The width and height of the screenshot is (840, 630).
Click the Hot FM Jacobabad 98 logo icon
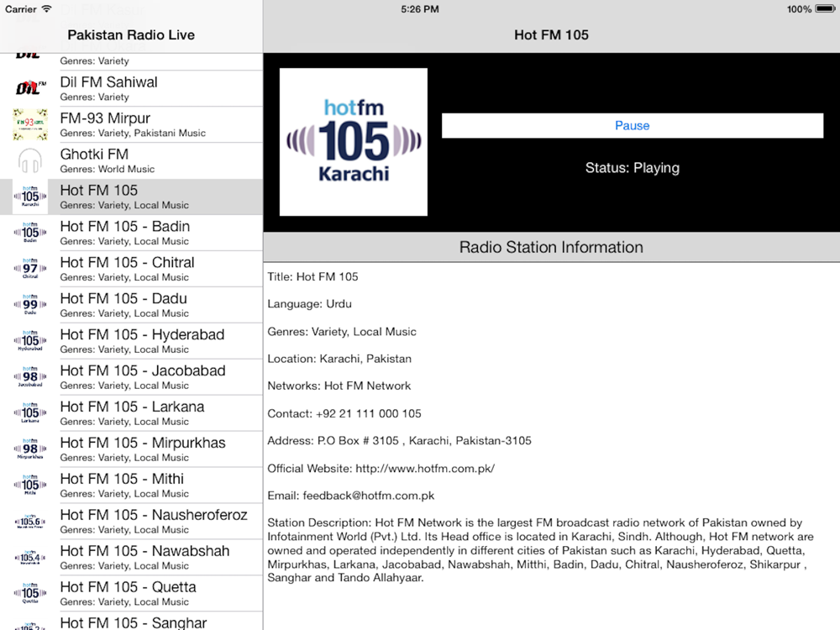coord(30,376)
